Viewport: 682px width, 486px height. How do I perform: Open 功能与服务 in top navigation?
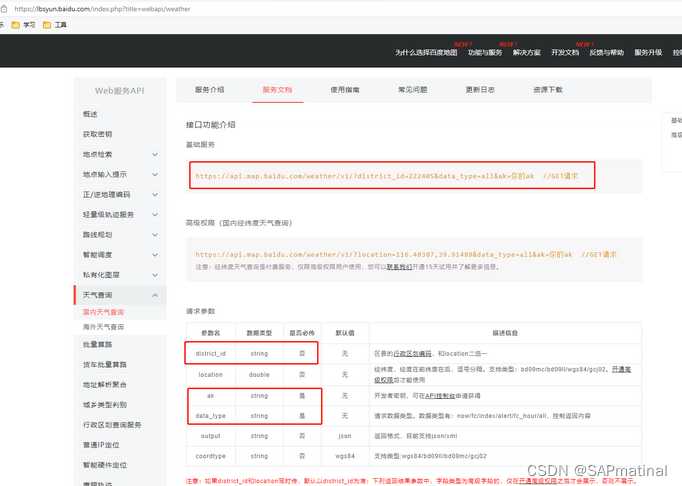485,53
